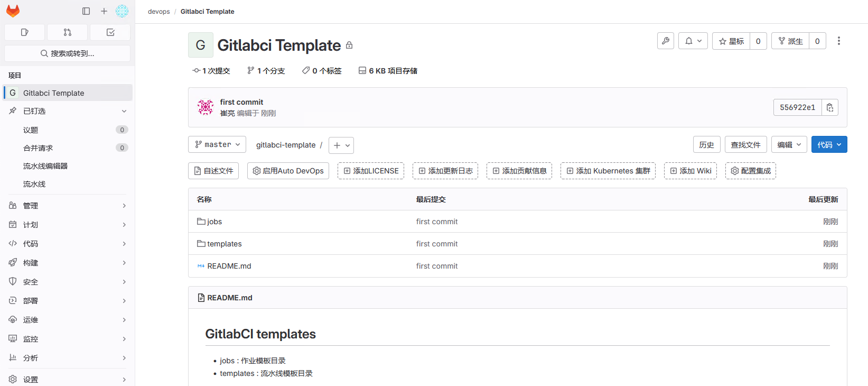Screen dimensions: 868x386
Task: Star the project with 星标 button
Action: 731,41
